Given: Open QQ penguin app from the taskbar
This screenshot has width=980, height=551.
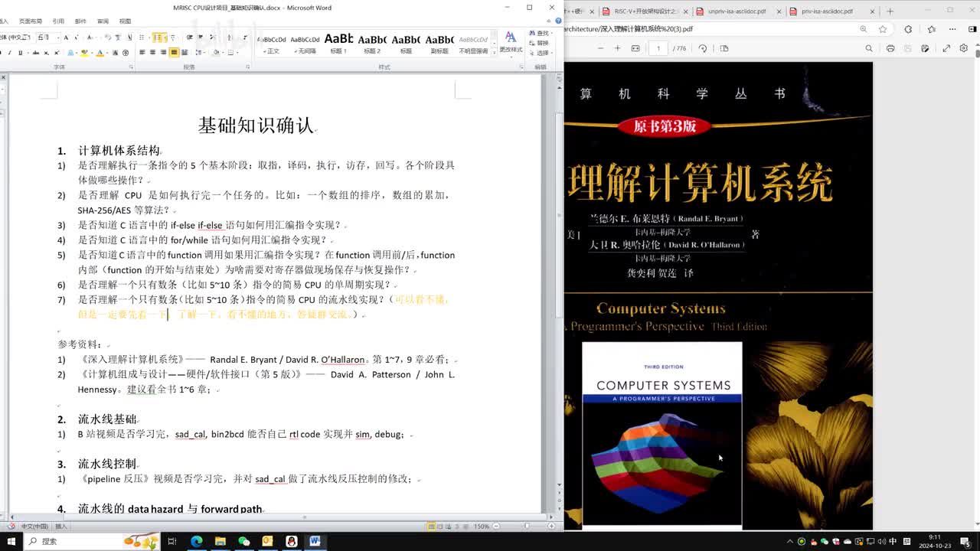Looking at the screenshot, I should tap(291, 541).
